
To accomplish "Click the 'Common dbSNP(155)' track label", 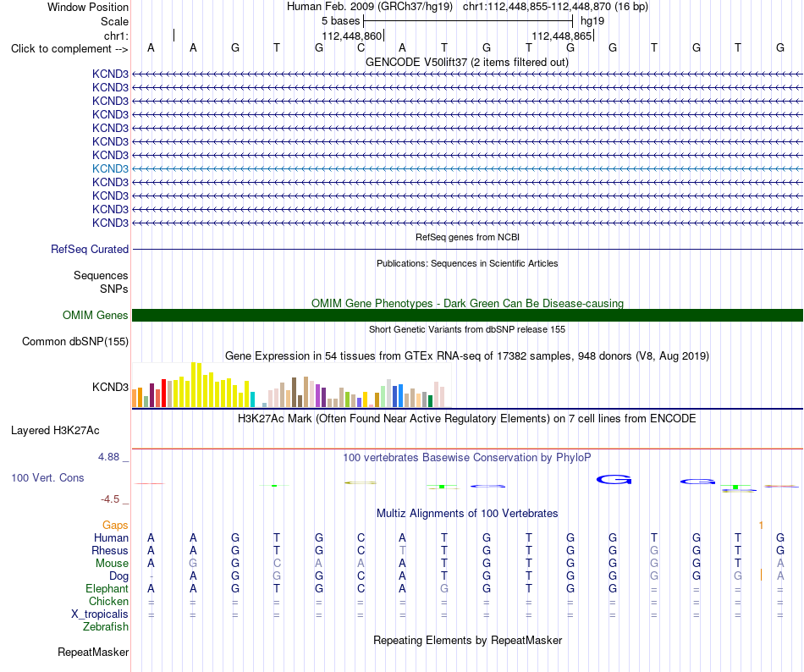I will (74, 341).
